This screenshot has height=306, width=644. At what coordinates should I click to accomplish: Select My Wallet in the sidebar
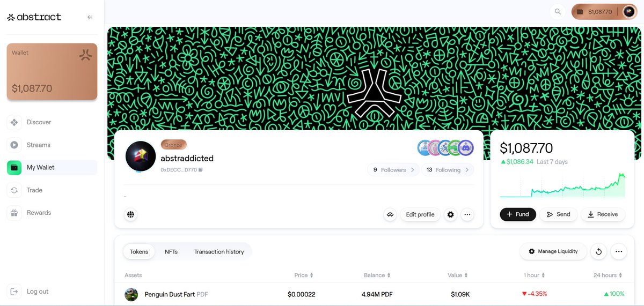(x=52, y=167)
